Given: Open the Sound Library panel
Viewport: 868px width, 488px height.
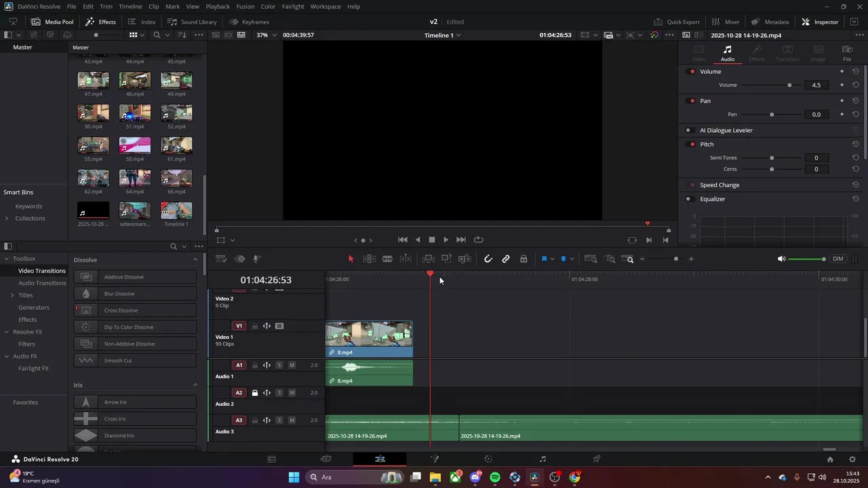Looking at the screenshot, I should tap(192, 22).
